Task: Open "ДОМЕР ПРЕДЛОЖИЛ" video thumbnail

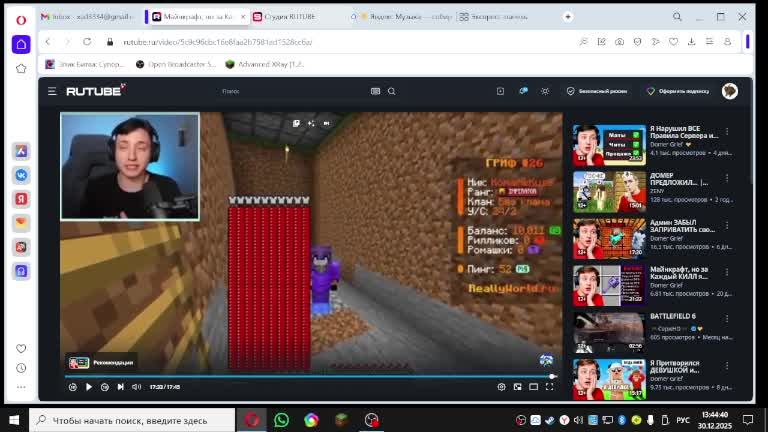Action: (x=609, y=192)
